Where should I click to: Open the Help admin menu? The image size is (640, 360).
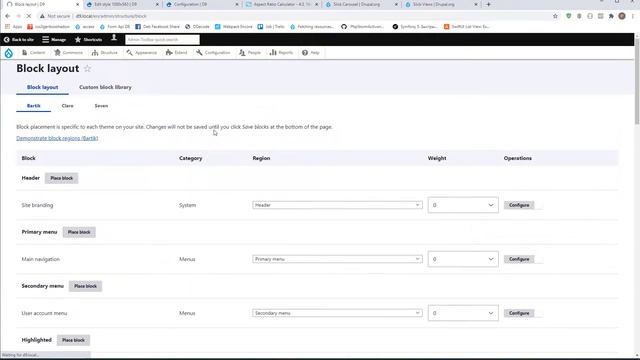(x=311, y=53)
